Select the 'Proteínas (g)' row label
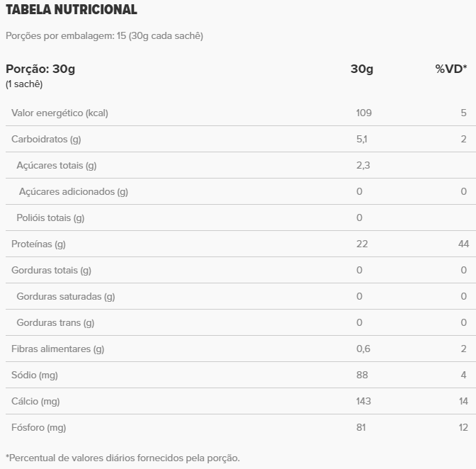 pyautogui.click(x=38, y=244)
